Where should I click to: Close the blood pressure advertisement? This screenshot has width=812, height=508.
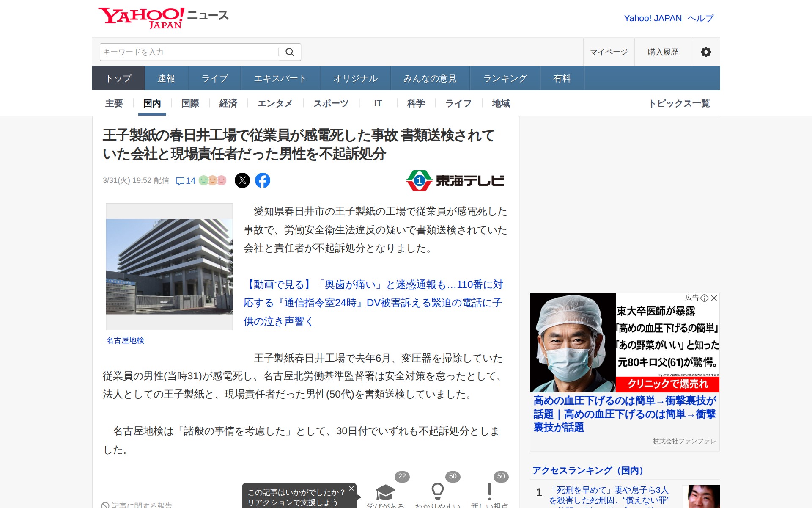[x=714, y=298]
